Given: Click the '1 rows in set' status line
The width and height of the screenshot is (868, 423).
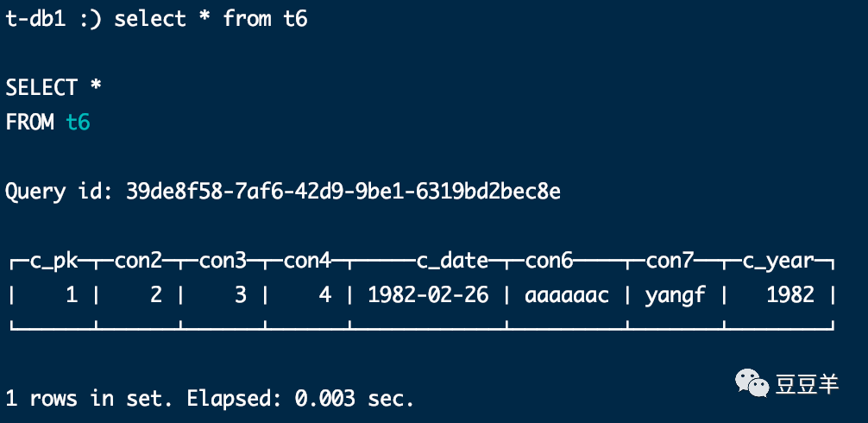Looking at the screenshot, I should (x=210, y=398).
